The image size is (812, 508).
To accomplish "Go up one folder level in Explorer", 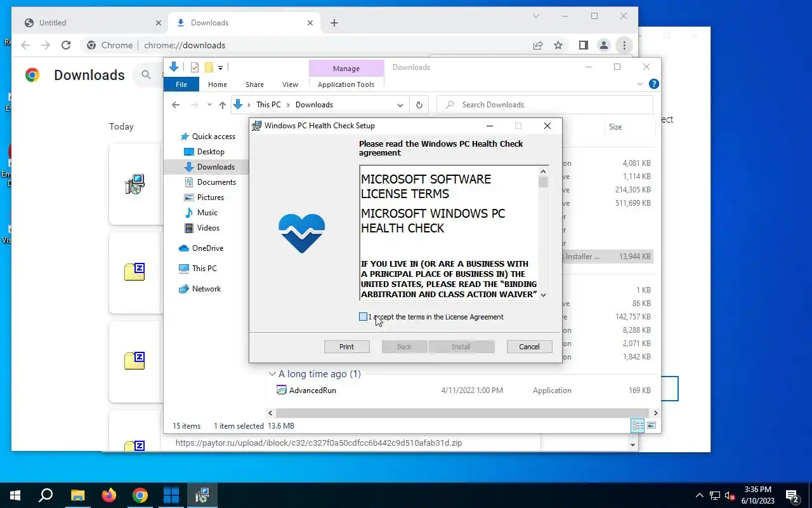I will (222, 105).
